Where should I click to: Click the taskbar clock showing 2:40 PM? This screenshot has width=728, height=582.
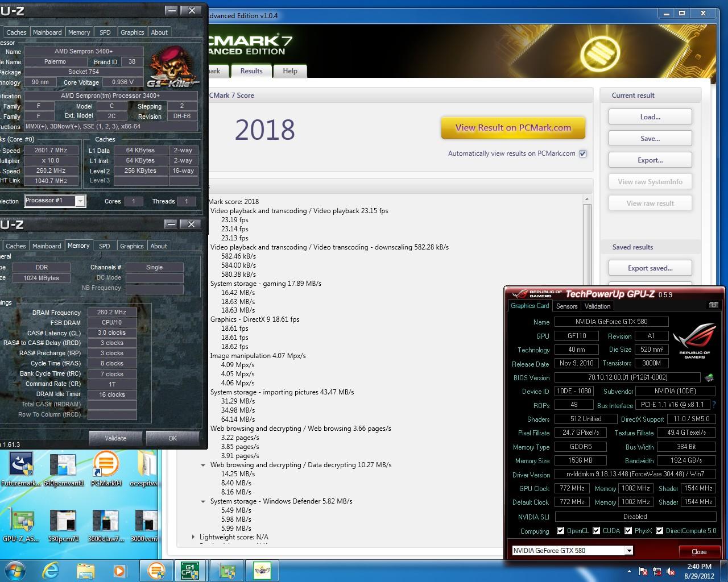(699, 571)
